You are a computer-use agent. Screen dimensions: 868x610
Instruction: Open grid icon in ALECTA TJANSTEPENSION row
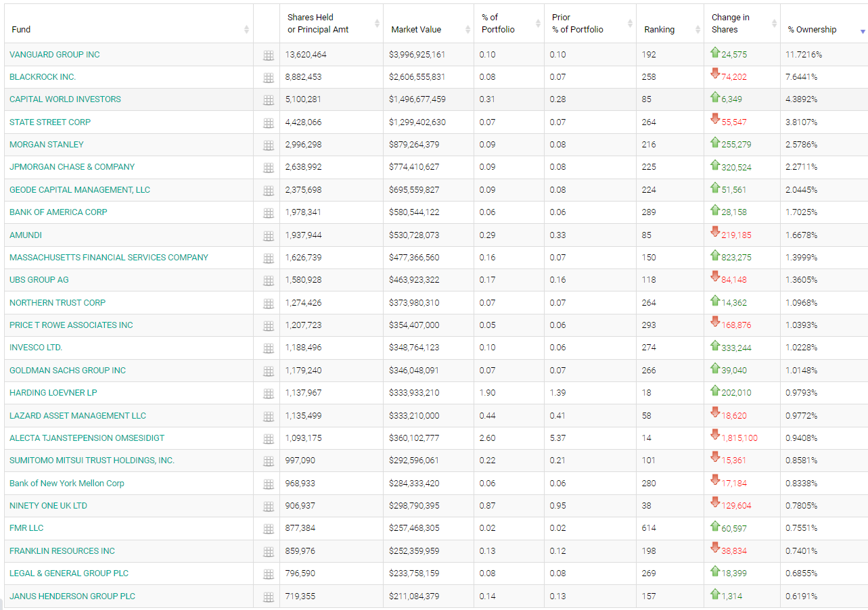(x=268, y=439)
